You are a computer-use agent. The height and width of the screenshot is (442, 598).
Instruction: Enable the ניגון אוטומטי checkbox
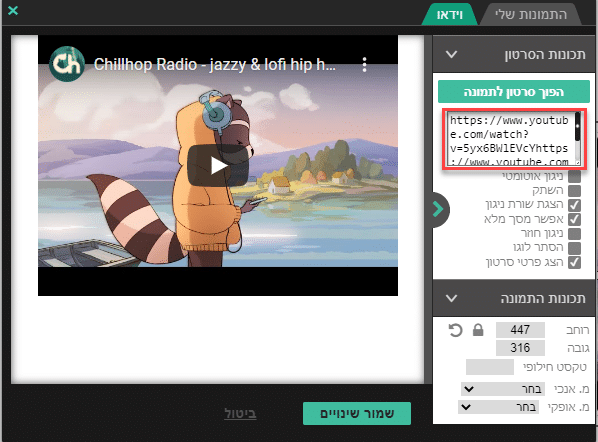click(x=574, y=177)
